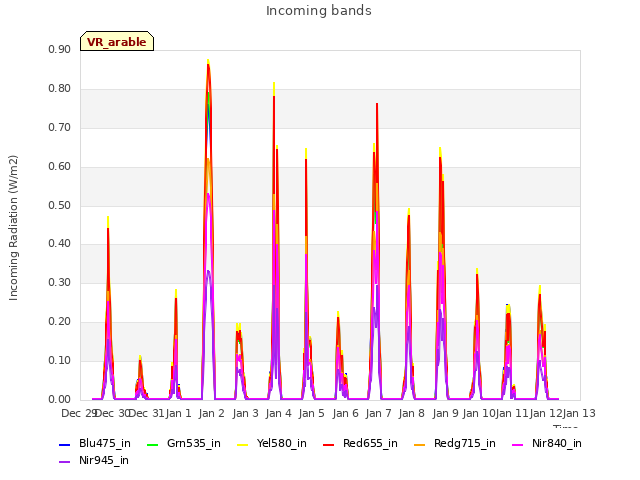
Task: Click the 0.20 y-axis tick label
Action: point(60,322)
